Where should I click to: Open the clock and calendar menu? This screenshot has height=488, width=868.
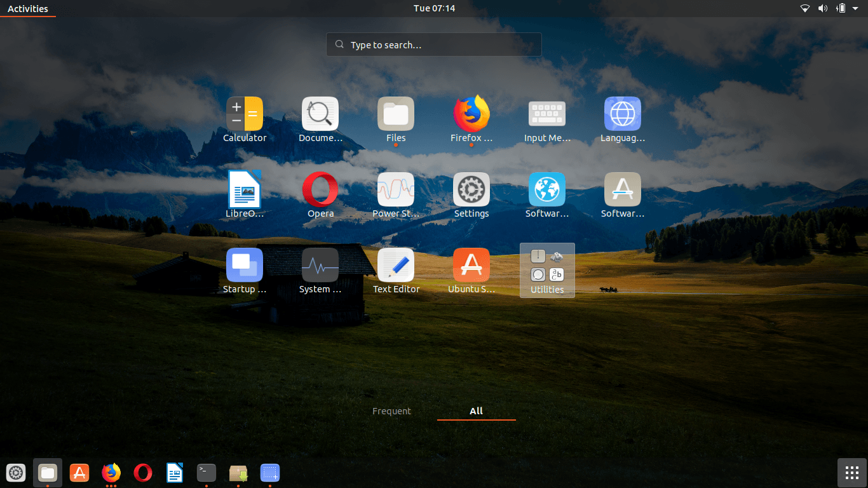click(434, 8)
